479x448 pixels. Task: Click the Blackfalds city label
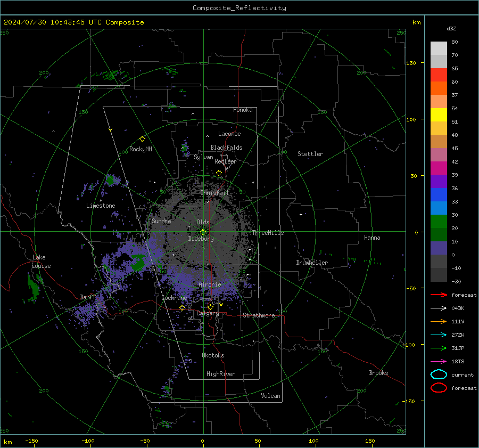coord(226,148)
